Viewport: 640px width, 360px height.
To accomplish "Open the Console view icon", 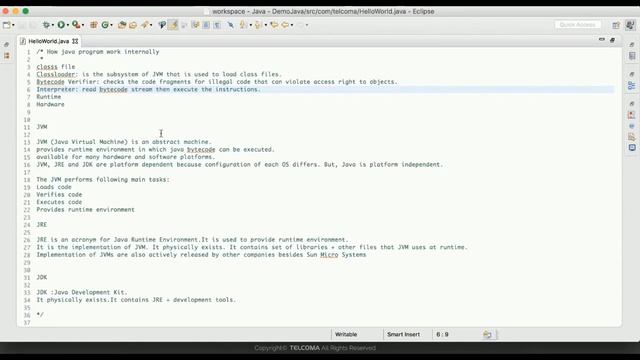I will point(632,148).
